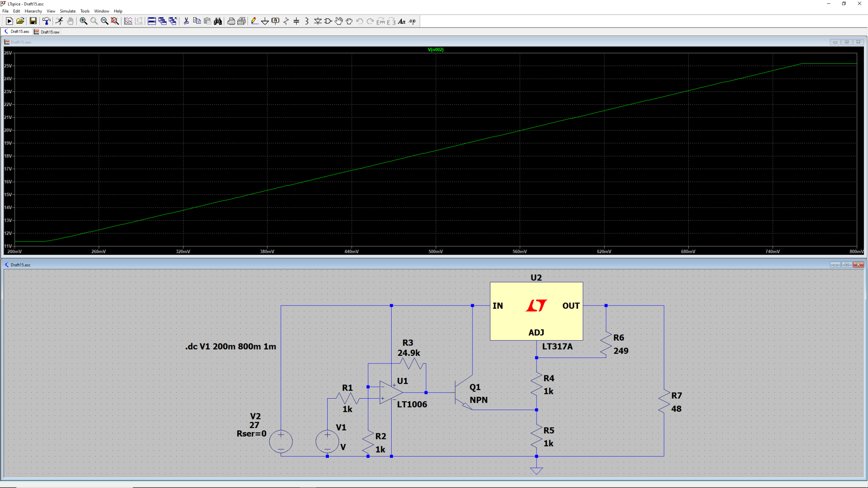Click the R6 249 resistor value

click(x=621, y=351)
